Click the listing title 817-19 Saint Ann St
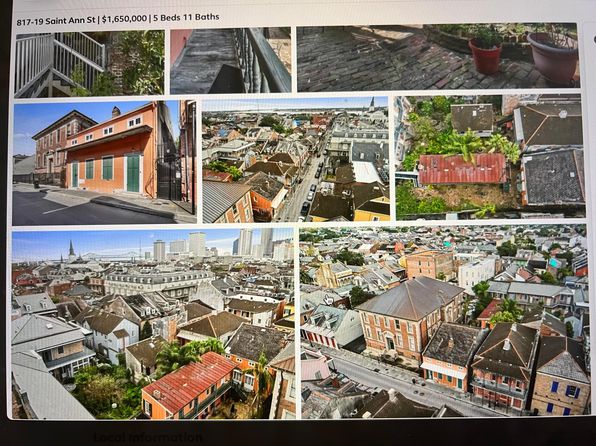The height and width of the screenshot is (446, 596). pyautogui.click(x=56, y=21)
